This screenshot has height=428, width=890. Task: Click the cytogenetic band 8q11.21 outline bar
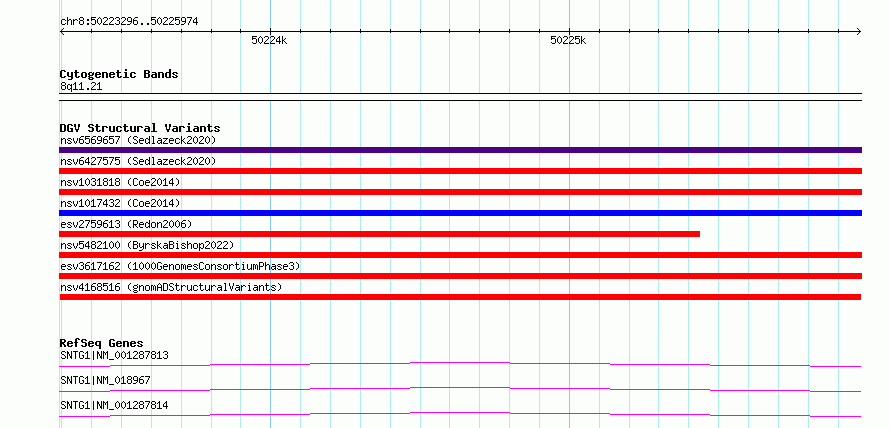(x=460, y=97)
